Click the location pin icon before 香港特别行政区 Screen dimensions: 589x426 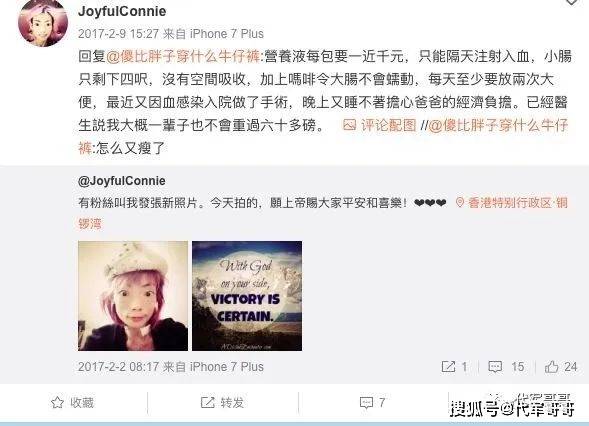(x=459, y=203)
